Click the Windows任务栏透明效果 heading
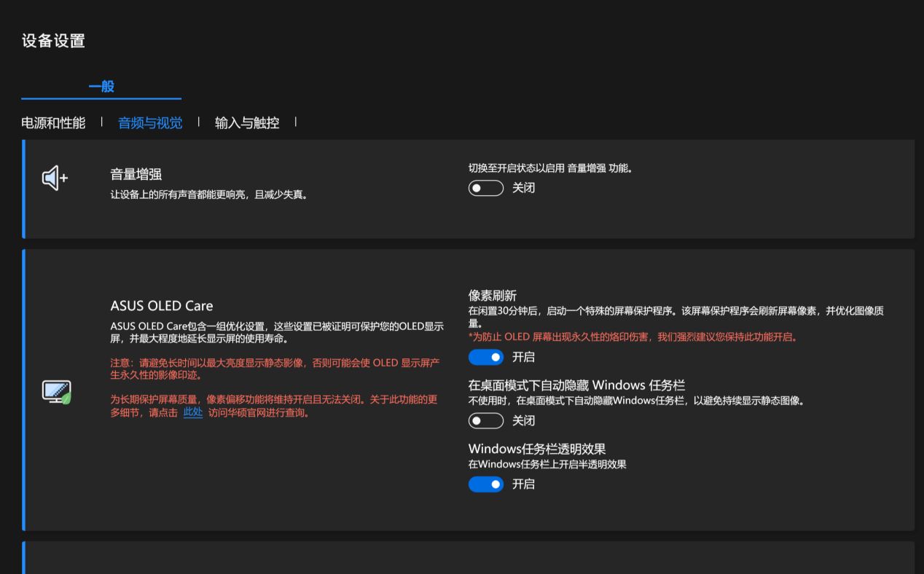Viewport: 924px width, 574px height. click(x=537, y=449)
